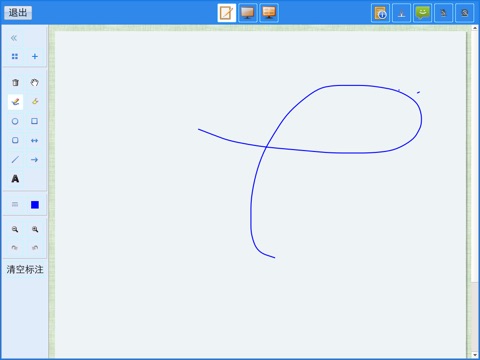Collapse the left tool panel

pos(14,38)
